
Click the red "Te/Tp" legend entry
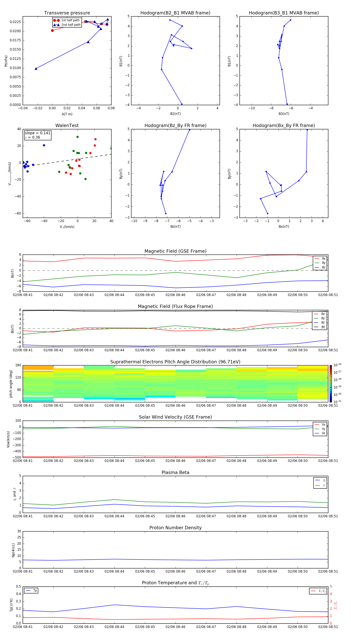318,591
